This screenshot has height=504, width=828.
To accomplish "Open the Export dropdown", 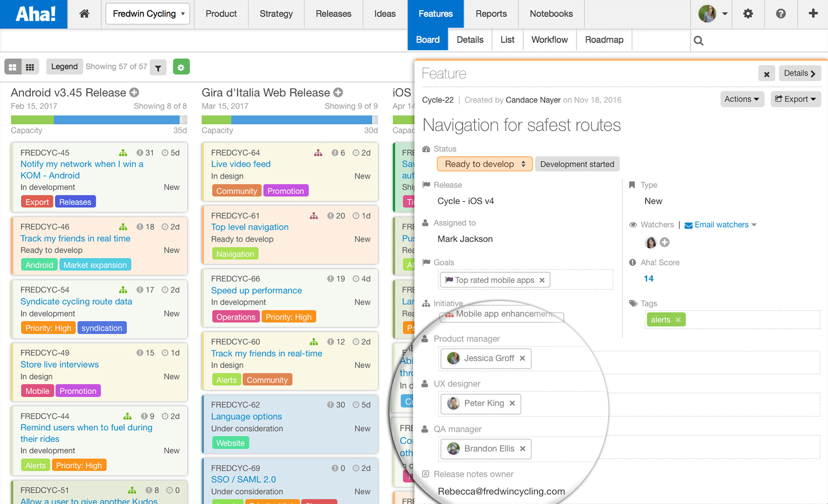I will tap(795, 99).
